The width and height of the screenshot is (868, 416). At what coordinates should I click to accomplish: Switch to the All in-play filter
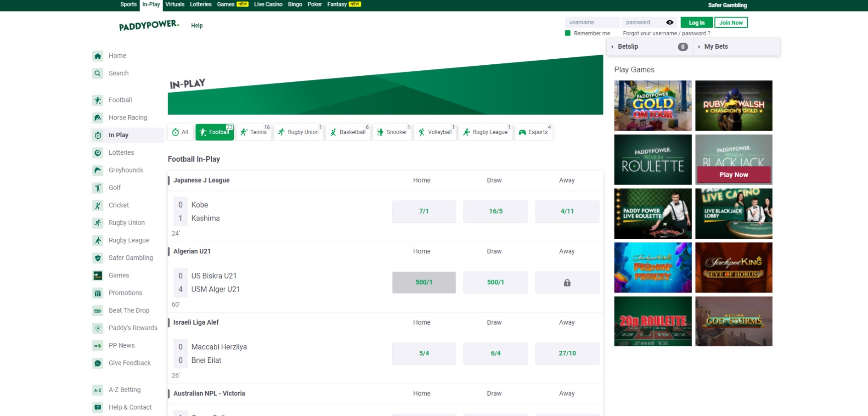point(180,132)
